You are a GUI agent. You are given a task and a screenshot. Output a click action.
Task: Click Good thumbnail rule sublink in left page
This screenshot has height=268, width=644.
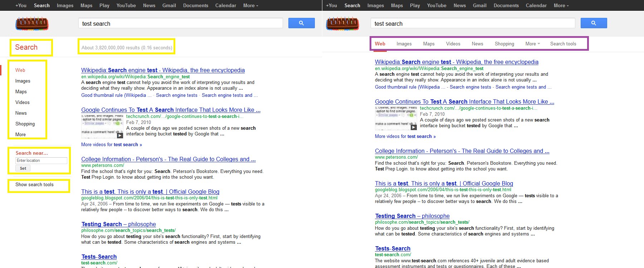[x=116, y=95]
